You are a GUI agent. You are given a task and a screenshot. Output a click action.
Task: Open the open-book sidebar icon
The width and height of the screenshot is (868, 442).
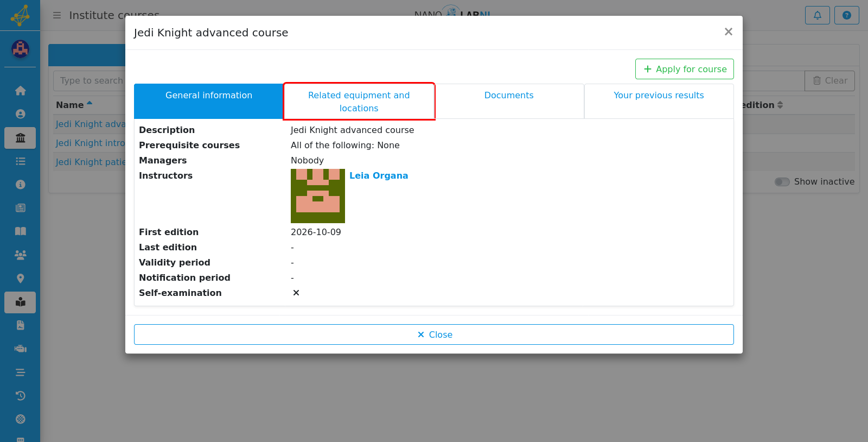point(20,231)
